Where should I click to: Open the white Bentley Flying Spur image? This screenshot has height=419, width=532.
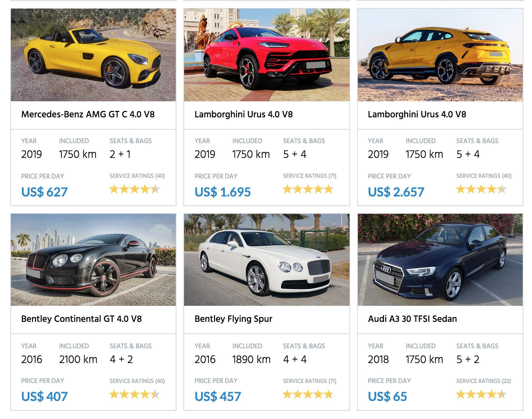(x=266, y=260)
